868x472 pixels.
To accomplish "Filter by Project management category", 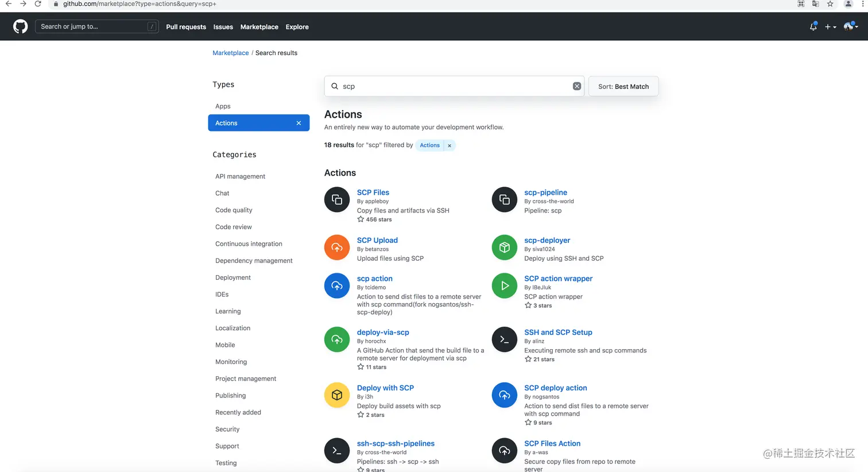I will point(246,378).
